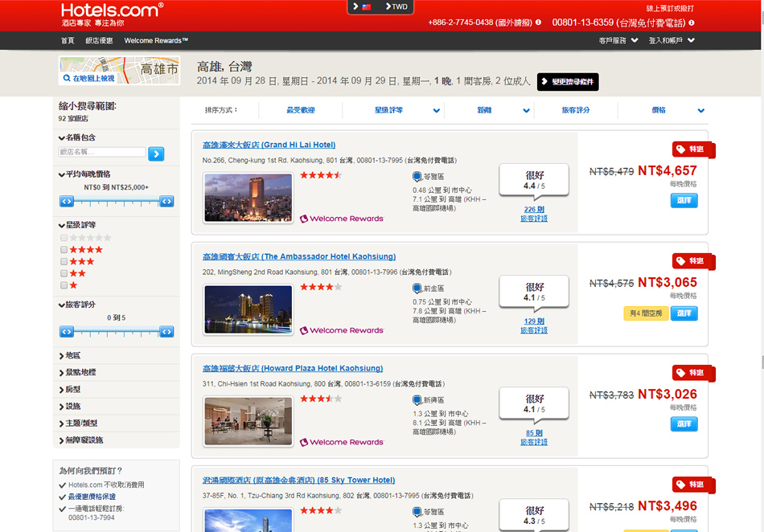Click the blue arrow name search button
The width and height of the screenshot is (764, 532).
156,153
